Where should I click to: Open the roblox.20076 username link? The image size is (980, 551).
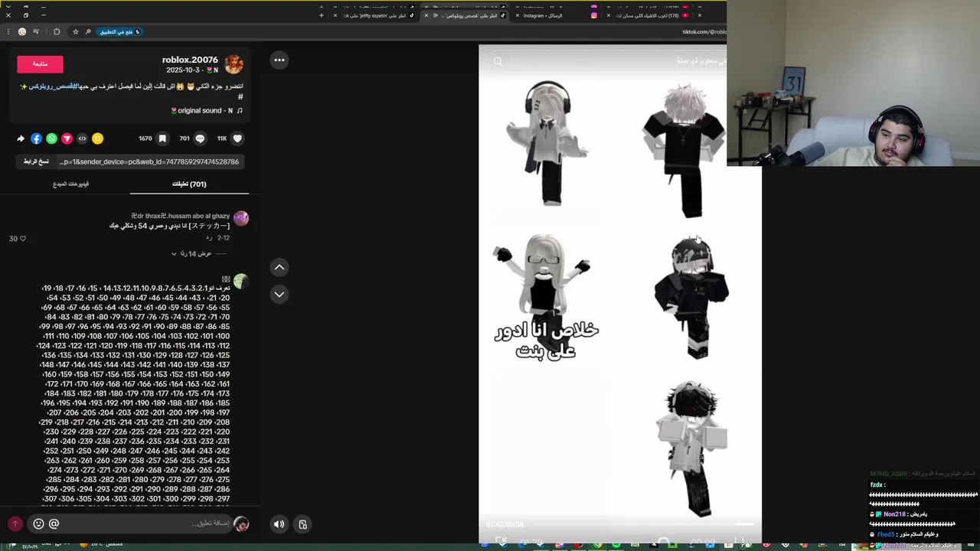tap(190, 60)
